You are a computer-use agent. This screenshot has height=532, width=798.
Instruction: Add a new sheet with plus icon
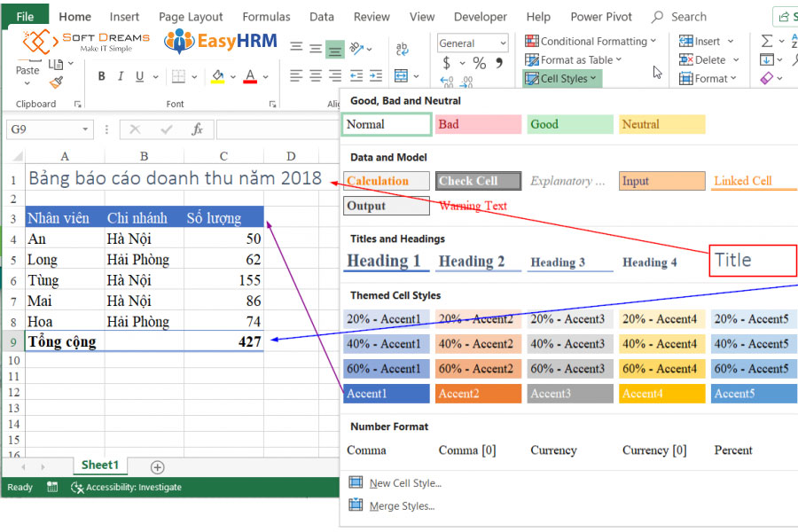(x=157, y=466)
